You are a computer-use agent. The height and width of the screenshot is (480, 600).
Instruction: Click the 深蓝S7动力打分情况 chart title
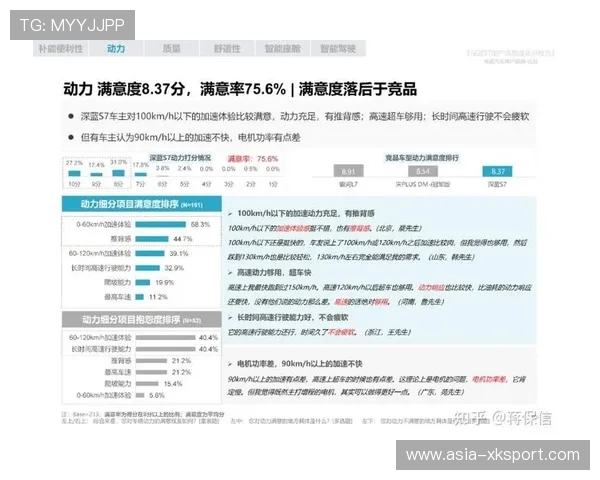pos(180,158)
